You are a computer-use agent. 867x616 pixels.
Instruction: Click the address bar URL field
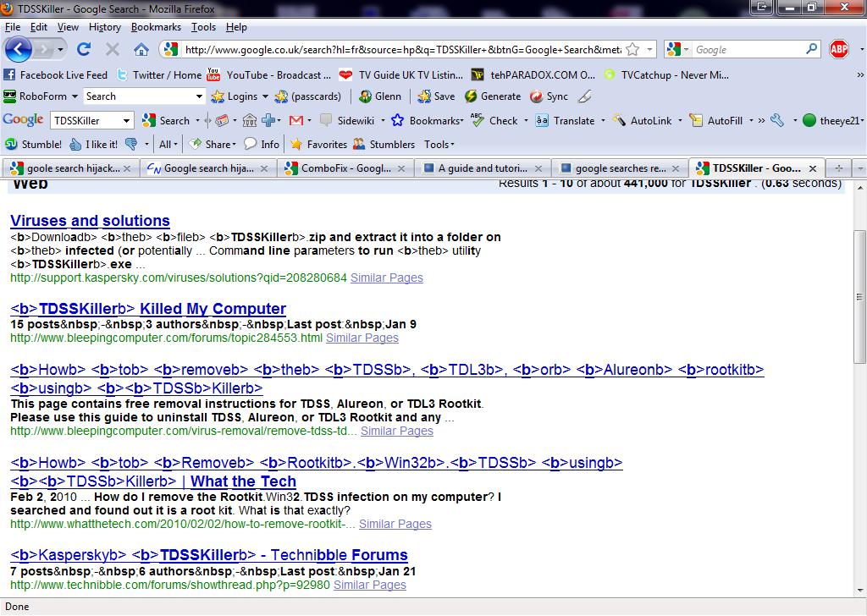402,49
